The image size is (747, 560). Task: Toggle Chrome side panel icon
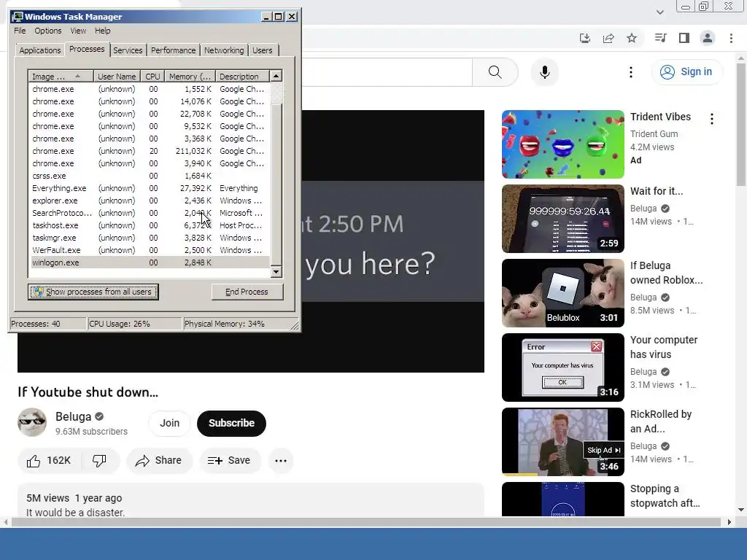(684, 38)
